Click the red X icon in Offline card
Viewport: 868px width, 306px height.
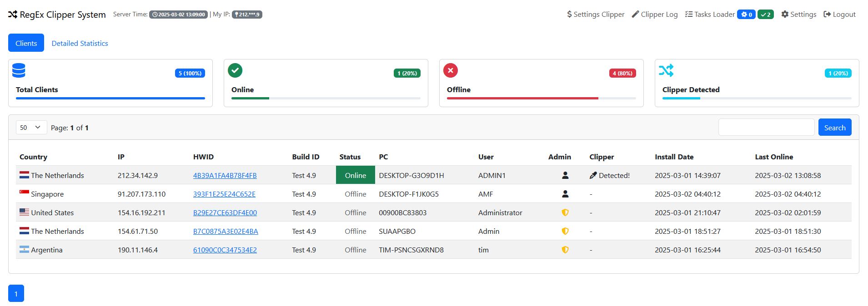pos(450,70)
